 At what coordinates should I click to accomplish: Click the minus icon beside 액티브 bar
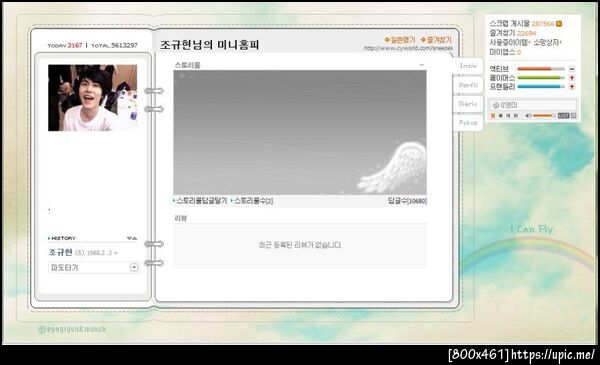coord(572,69)
